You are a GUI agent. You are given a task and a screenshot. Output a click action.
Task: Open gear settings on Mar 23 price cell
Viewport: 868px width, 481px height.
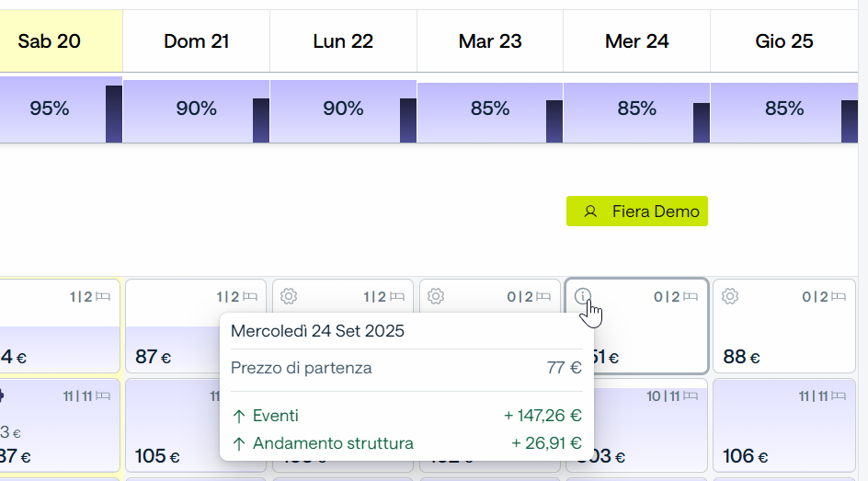click(x=436, y=296)
